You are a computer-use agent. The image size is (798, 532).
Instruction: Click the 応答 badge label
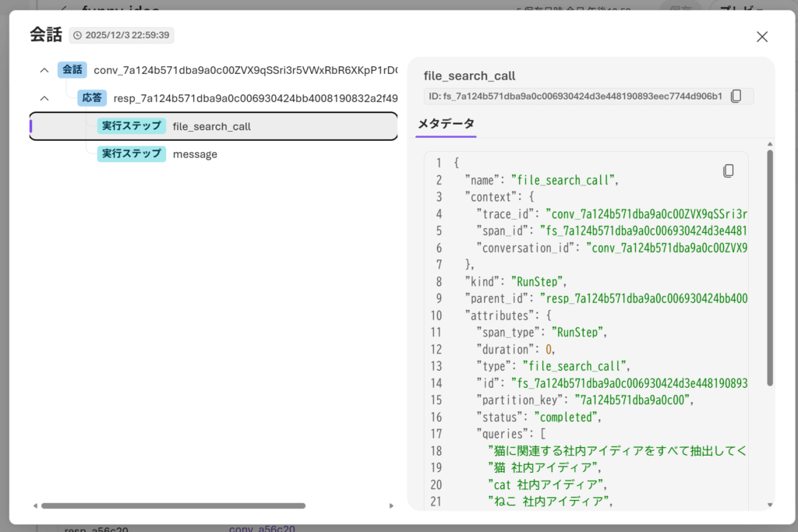click(92, 98)
